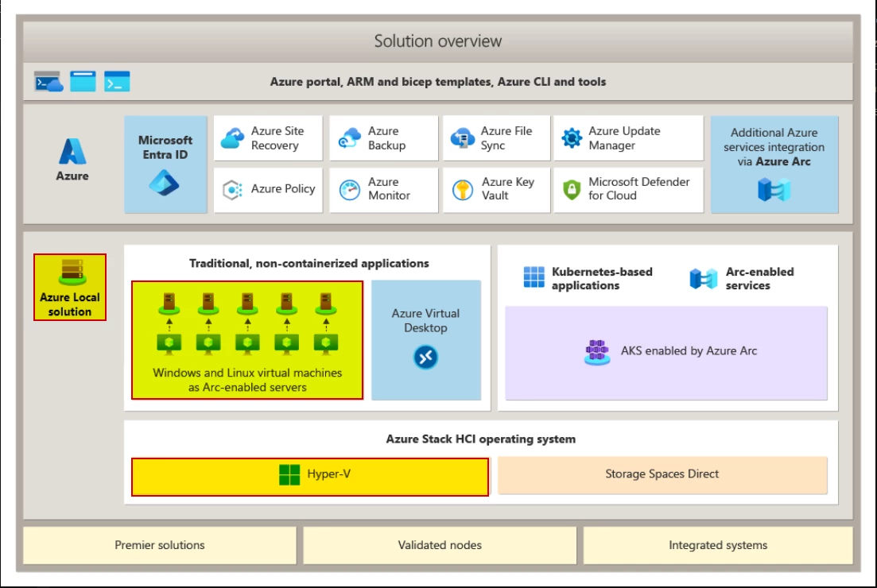Viewport: 877px width, 588px height.
Task: Click 'Arc-enabled services' label
Action: pyautogui.click(x=759, y=278)
